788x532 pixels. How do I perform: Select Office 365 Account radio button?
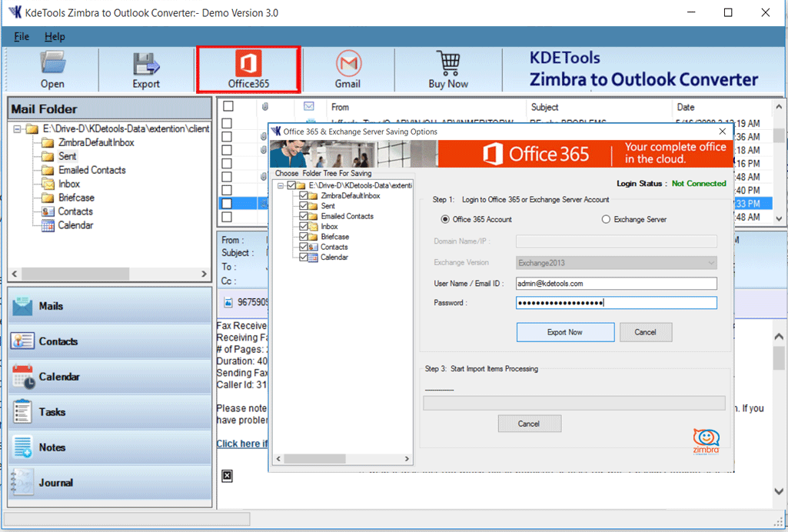click(445, 220)
